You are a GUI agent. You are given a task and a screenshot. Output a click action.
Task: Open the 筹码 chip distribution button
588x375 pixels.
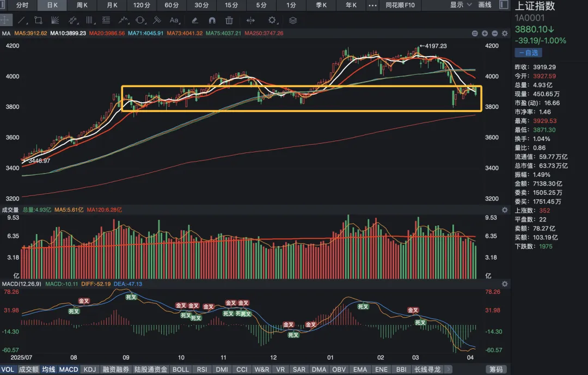[496, 370]
